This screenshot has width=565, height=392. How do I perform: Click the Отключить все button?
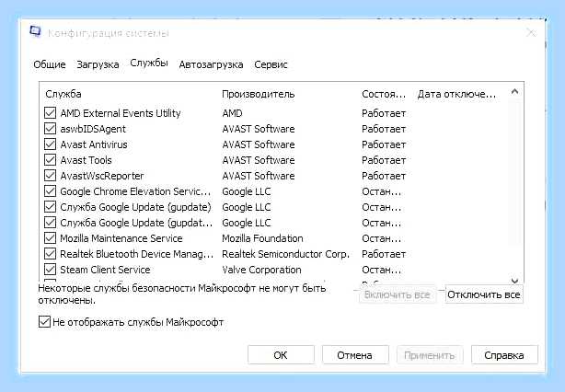[x=484, y=294]
